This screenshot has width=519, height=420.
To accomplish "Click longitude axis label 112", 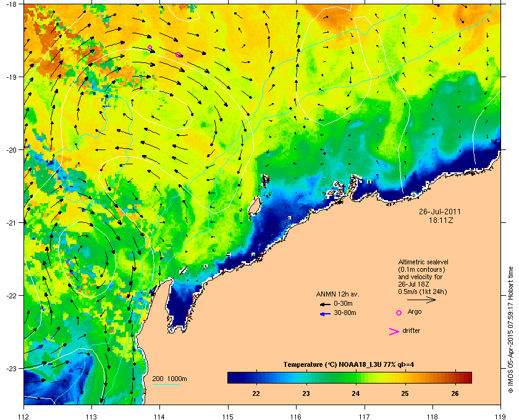I will [24, 417].
